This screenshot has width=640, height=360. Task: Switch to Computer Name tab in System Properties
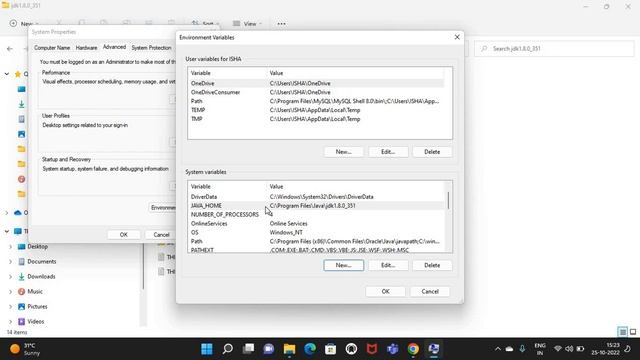pyautogui.click(x=52, y=48)
